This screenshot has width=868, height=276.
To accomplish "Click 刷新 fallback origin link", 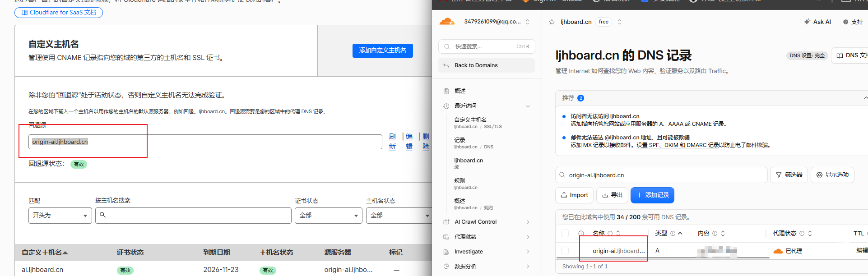I will tap(392, 142).
